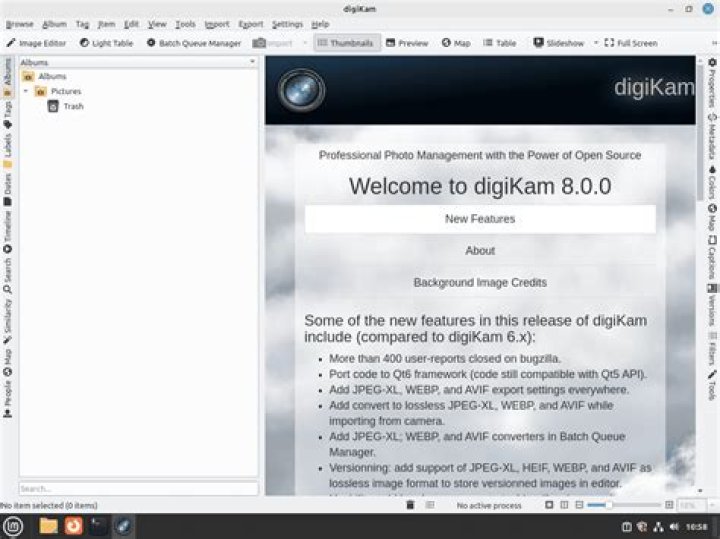The height and width of the screenshot is (539, 720).
Task: Switch to Preview view mode
Action: [407, 43]
